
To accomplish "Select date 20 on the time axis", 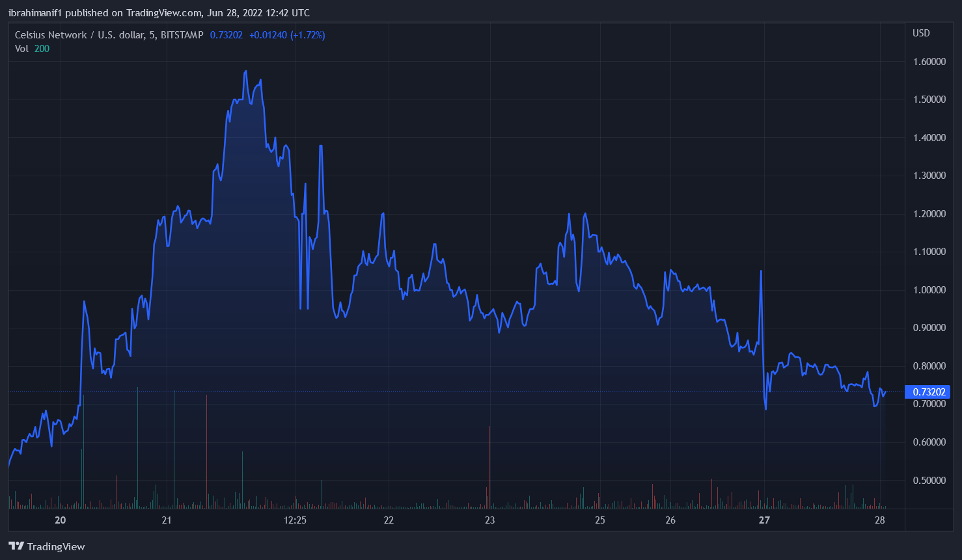I will pos(61,520).
